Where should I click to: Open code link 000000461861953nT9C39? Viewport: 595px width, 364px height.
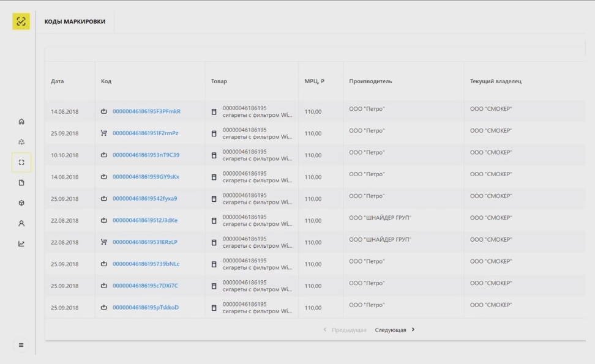tap(146, 155)
